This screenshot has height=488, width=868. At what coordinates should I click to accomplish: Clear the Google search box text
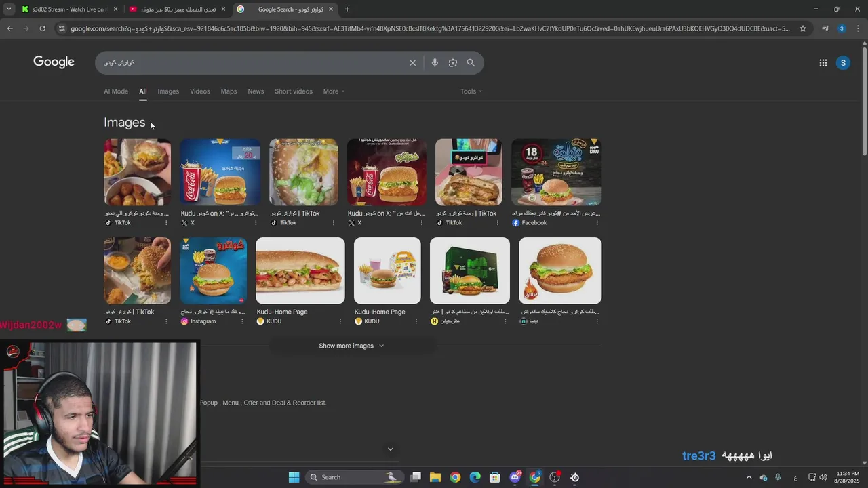click(x=412, y=62)
